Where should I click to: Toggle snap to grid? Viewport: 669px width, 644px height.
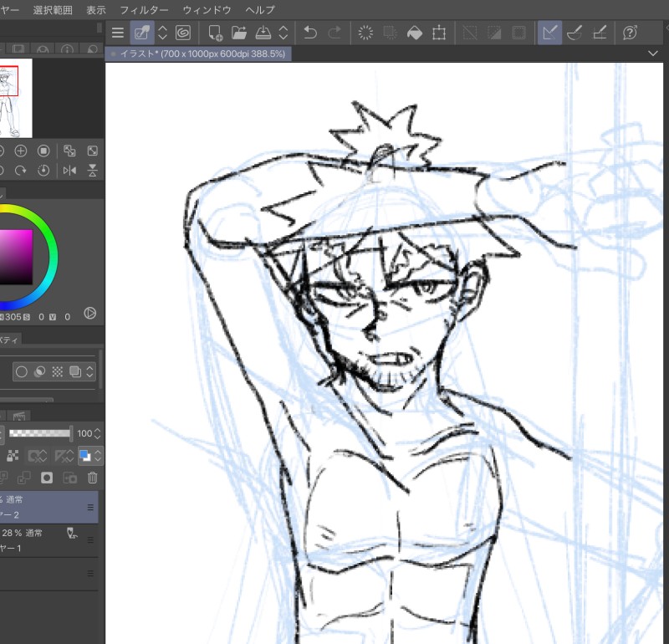tap(600, 33)
